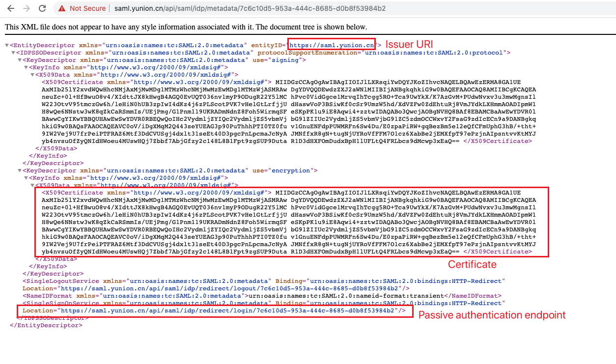616x364 pixels.
Task: Click the "Passive authentication endpoint" annotation
Action: pyautogui.click(x=492, y=315)
